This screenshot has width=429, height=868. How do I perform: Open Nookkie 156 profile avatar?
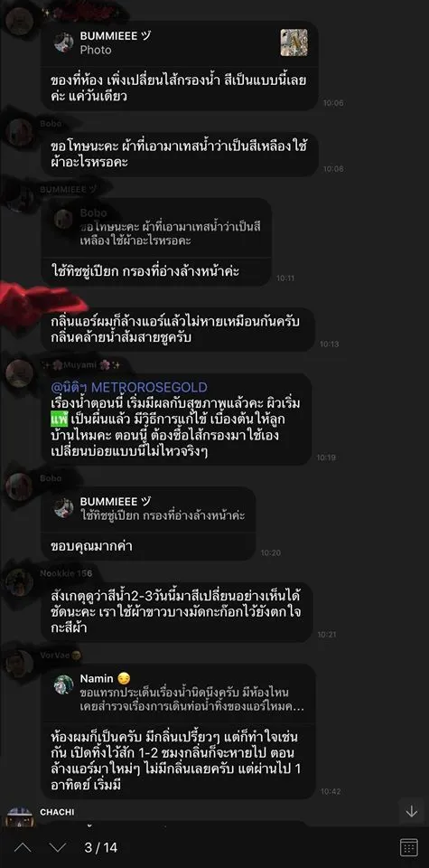[20, 582]
